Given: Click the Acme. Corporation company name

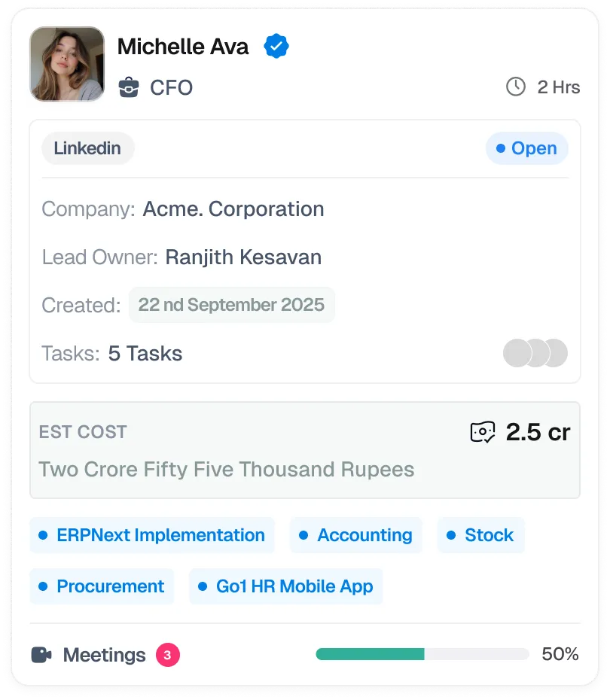Looking at the screenshot, I should click(x=233, y=209).
